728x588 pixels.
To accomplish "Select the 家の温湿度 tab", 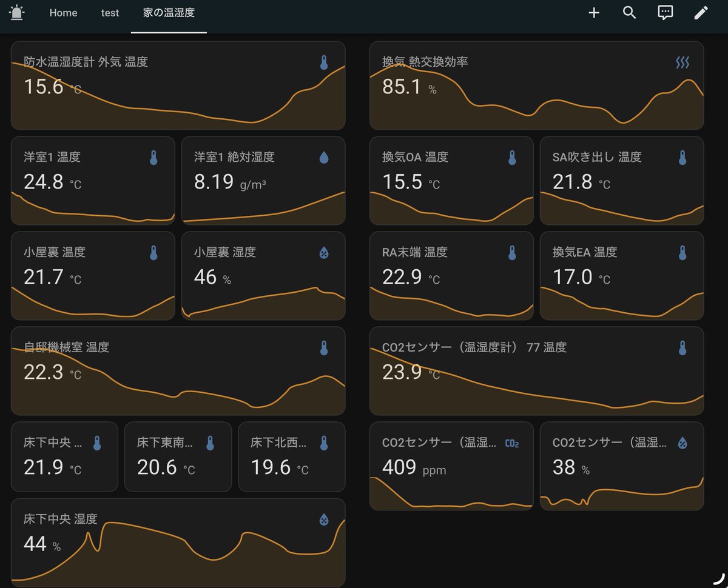I will (169, 13).
